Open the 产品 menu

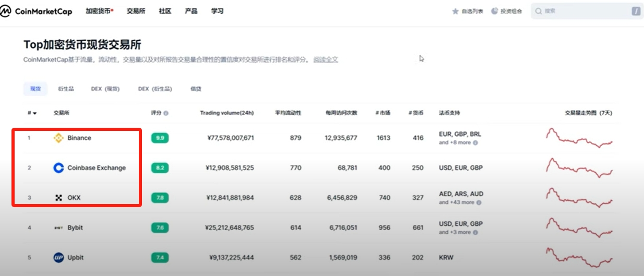[191, 11]
